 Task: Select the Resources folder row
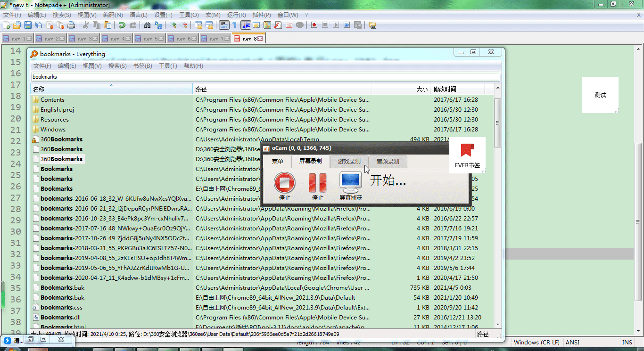tap(262, 120)
